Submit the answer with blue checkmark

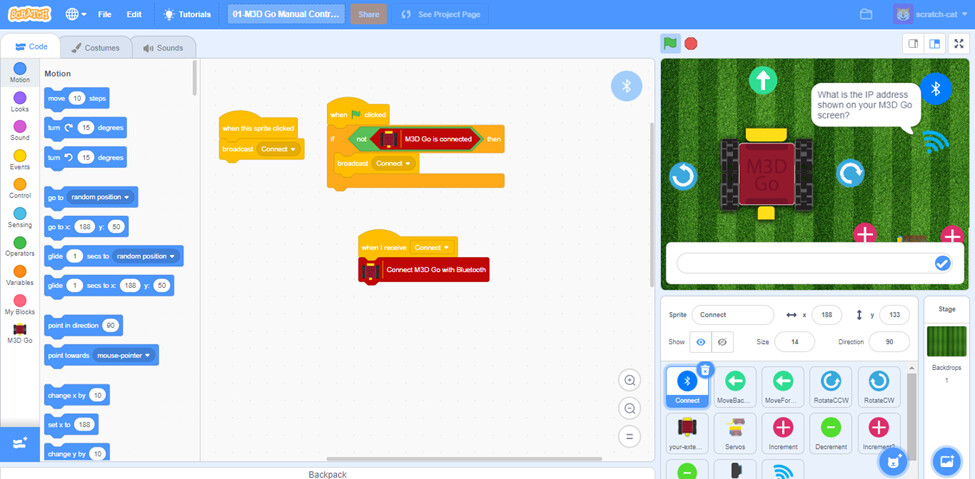pos(943,264)
